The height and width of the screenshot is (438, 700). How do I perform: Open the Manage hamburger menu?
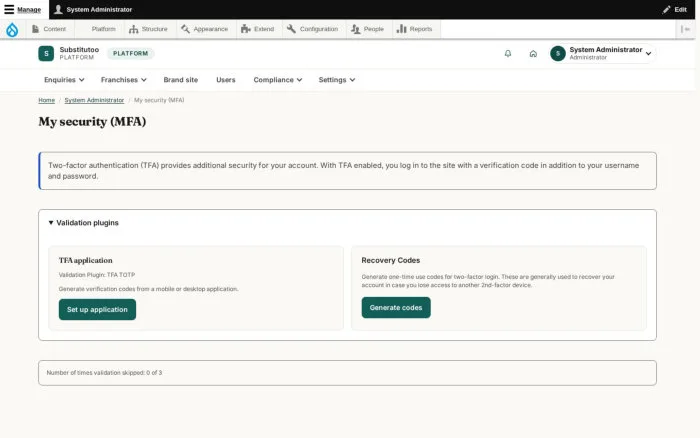pyautogui.click(x=22, y=9)
